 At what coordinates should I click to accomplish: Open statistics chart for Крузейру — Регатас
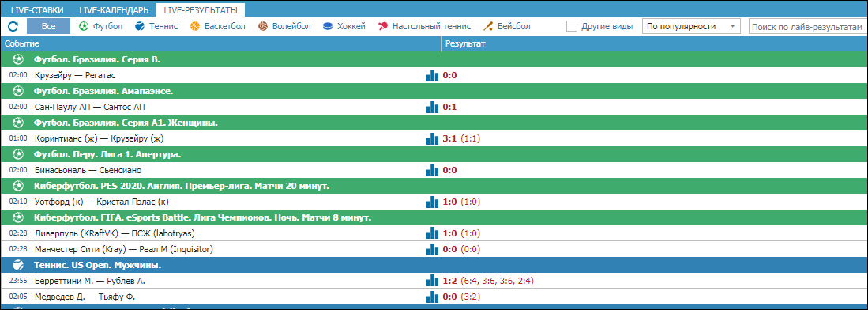click(432, 75)
